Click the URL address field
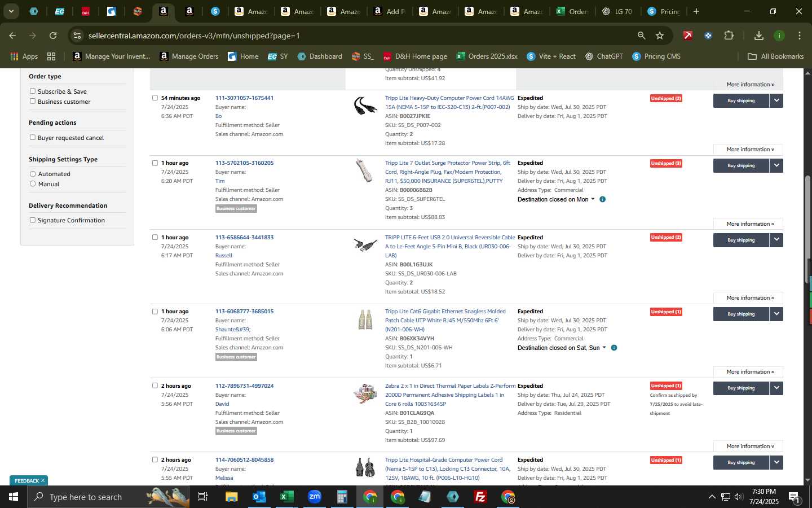The width and height of the screenshot is (812, 508). (x=361, y=36)
